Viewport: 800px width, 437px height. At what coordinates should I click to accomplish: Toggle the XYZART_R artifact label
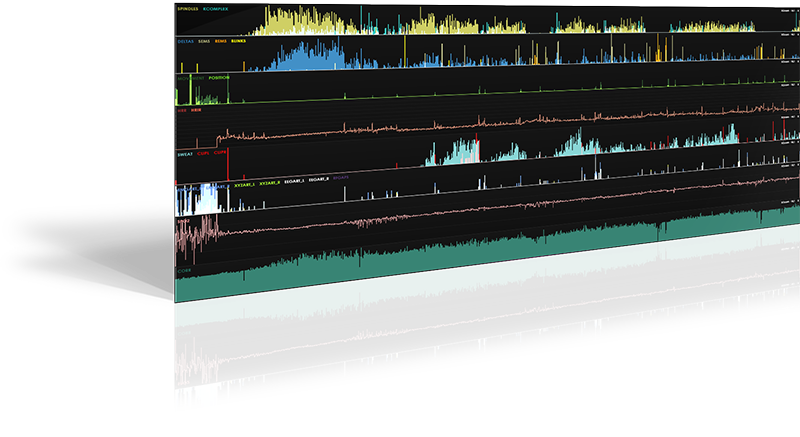270,184
